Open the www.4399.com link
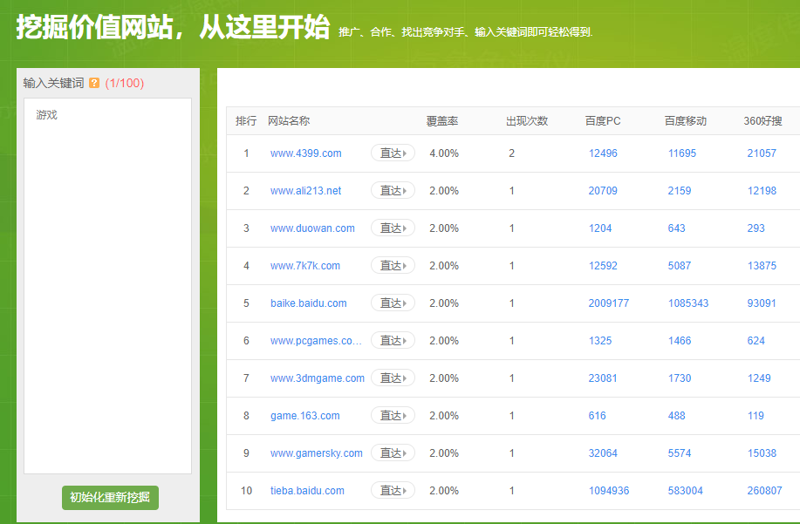This screenshot has height=524, width=800. tap(306, 153)
